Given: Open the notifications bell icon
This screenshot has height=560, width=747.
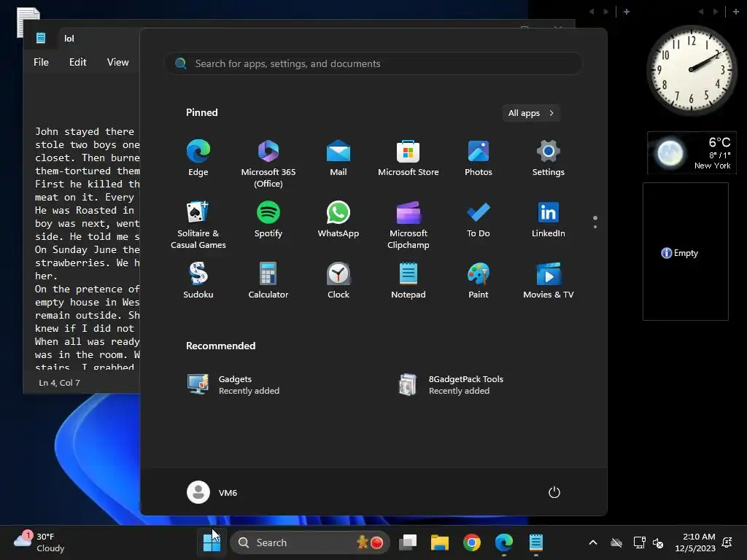Looking at the screenshot, I should [x=727, y=542].
